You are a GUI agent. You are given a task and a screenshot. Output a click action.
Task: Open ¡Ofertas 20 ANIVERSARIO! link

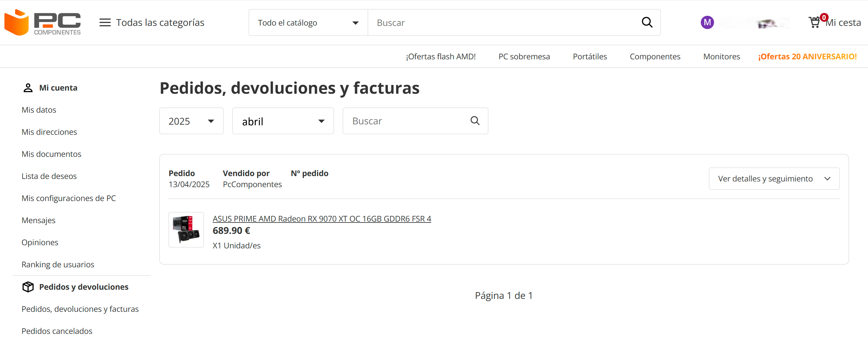click(807, 56)
